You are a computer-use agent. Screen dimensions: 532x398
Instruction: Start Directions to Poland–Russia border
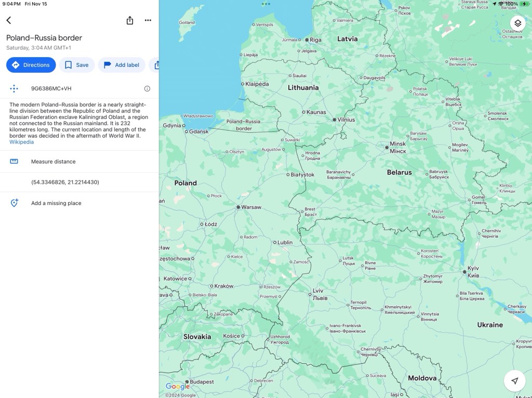click(x=31, y=65)
